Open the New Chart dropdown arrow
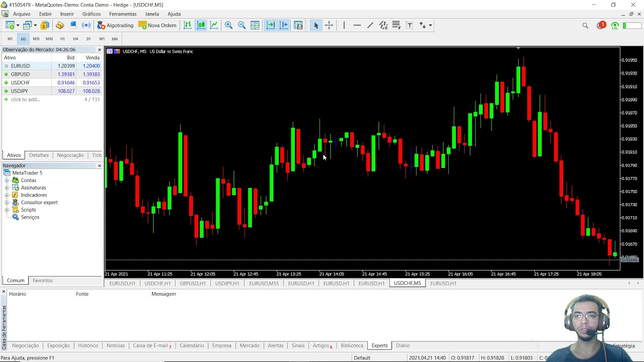 point(18,25)
